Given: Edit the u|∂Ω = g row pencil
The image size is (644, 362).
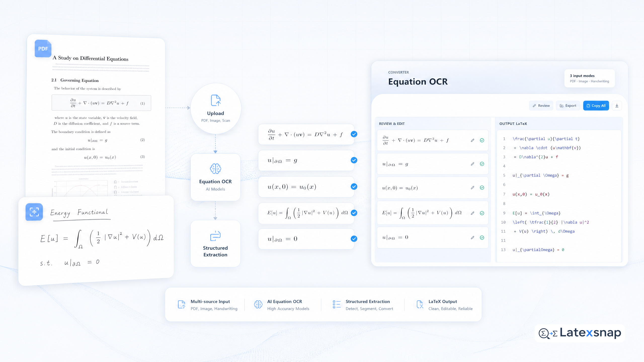Looking at the screenshot, I should pos(472,164).
